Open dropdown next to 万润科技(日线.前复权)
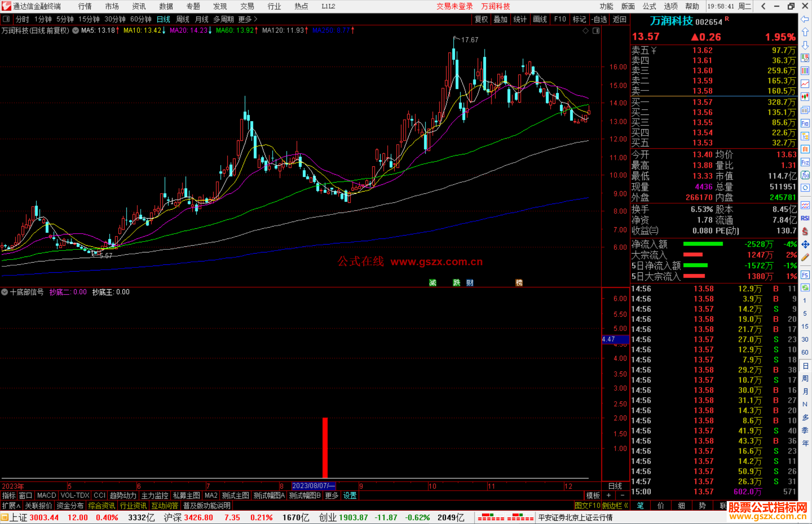812x524 pixels. 76,31
